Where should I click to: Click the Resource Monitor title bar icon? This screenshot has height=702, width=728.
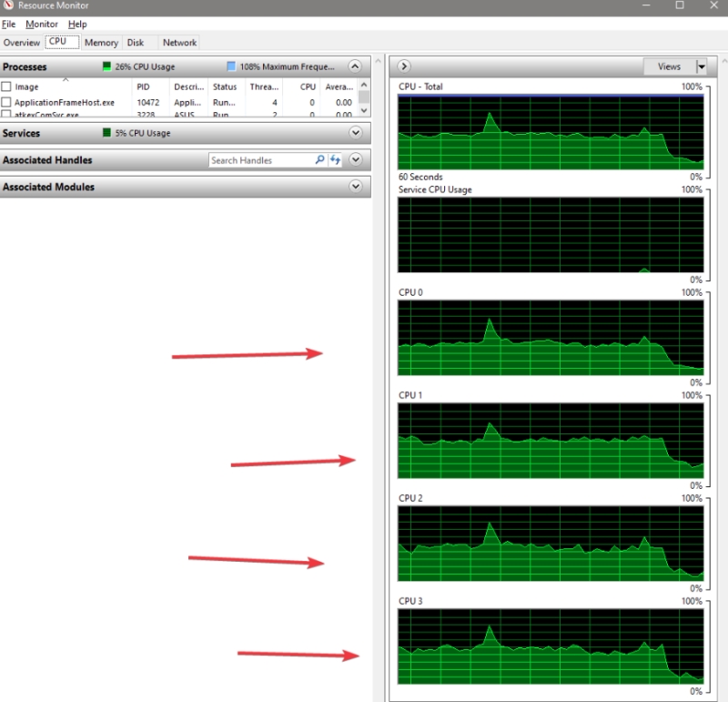8,5
